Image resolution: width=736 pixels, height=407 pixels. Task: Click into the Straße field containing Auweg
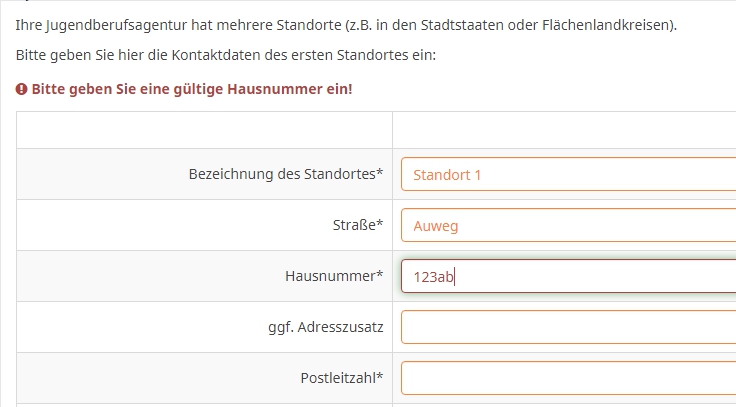point(570,225)
